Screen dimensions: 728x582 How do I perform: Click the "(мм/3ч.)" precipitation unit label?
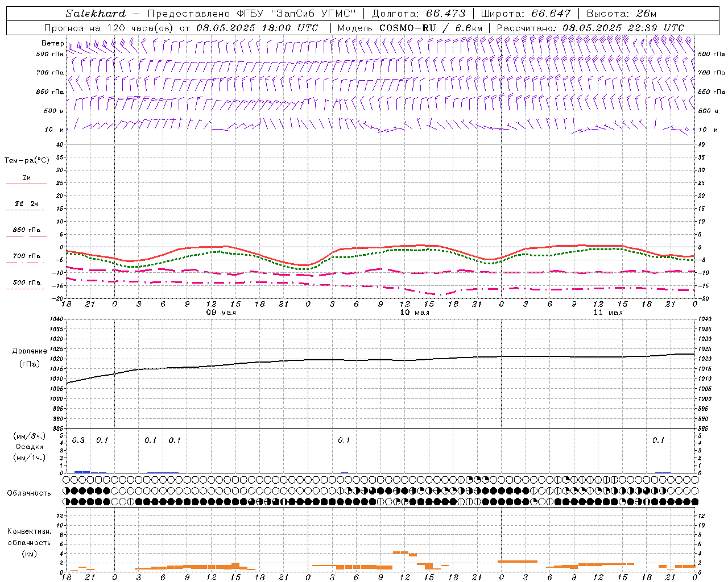click(x=29, y=436)
